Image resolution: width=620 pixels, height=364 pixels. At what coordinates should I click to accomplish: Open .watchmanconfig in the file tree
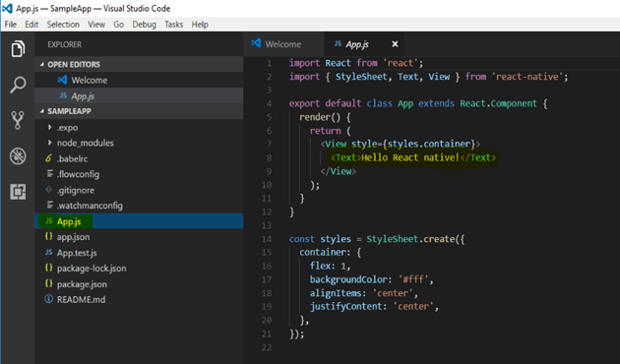pyautogui.click(x=139, y=206)
